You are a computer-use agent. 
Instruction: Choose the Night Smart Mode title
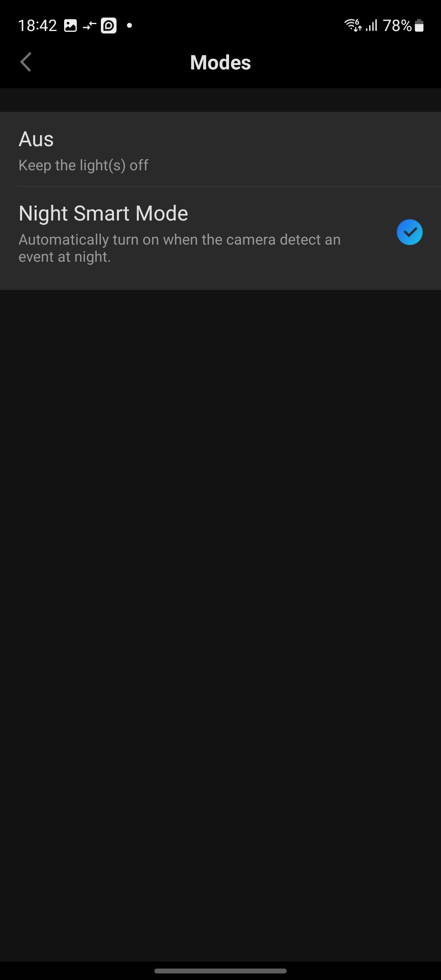(103, 214)
